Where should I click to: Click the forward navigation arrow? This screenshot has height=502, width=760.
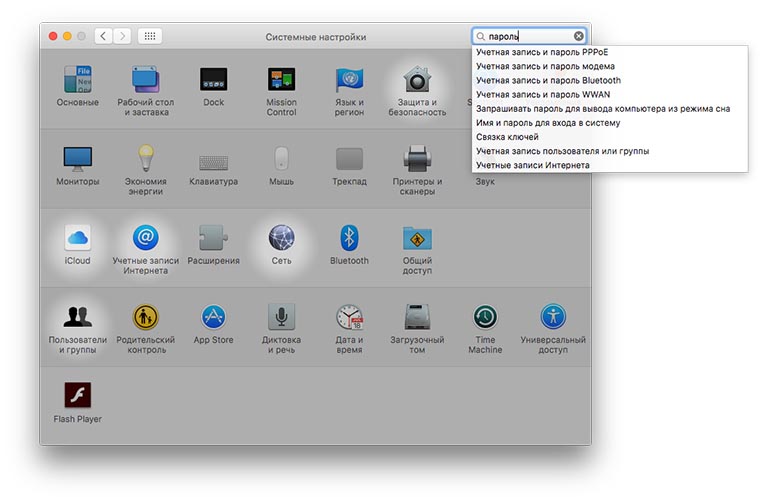pyautogui.click(x=122, y=36)
